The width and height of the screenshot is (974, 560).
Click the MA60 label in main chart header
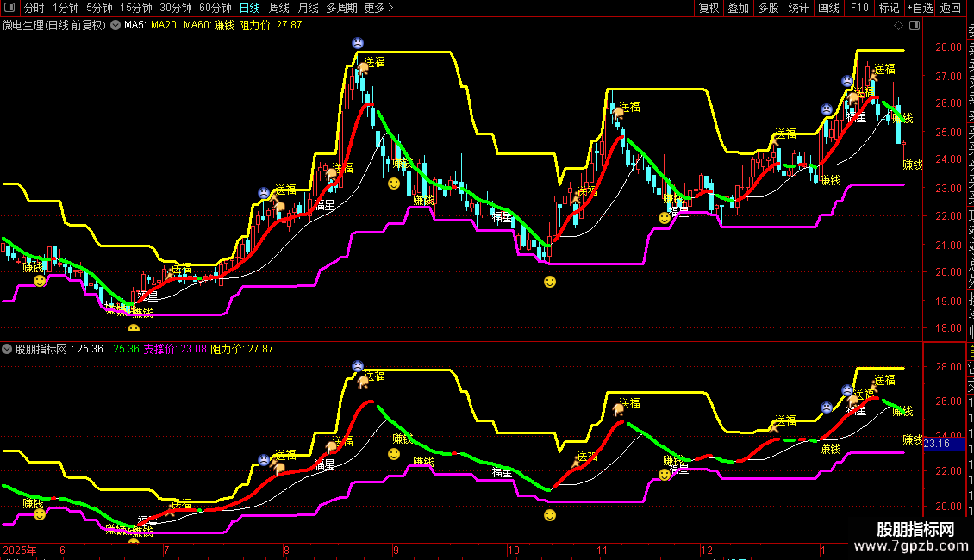[x=197, y=26]
